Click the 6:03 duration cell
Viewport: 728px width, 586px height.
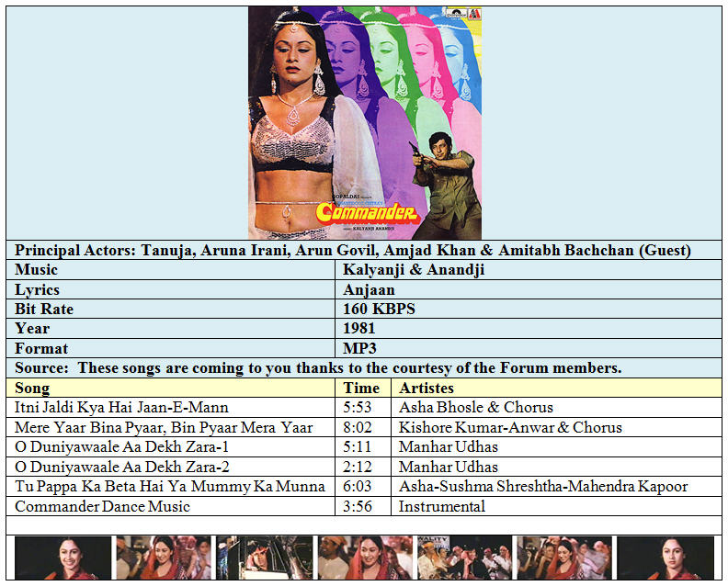click(x=363, y=486)
